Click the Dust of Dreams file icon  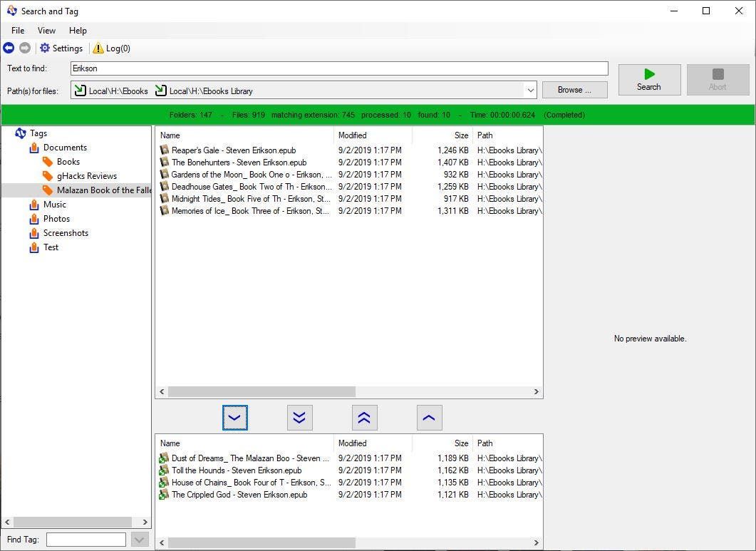click(164, 458)
